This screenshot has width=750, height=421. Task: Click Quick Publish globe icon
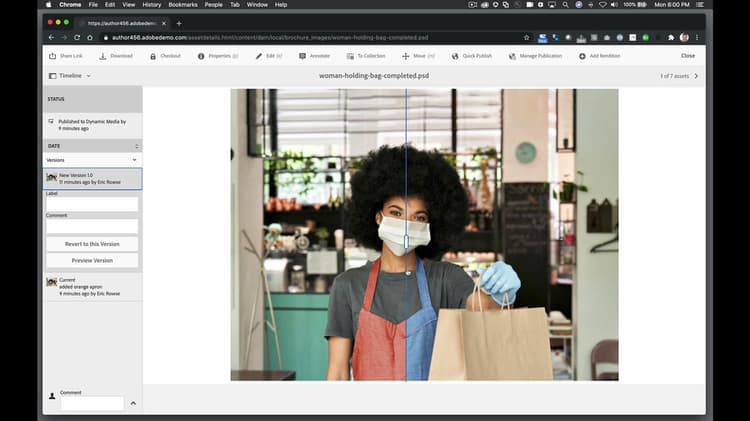tap(456, 56)
